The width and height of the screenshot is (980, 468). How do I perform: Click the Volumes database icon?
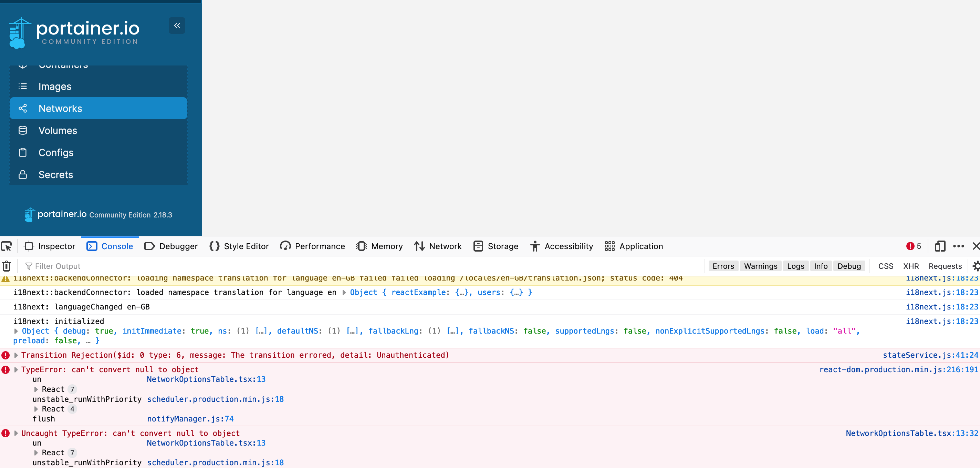coord(23,130)
